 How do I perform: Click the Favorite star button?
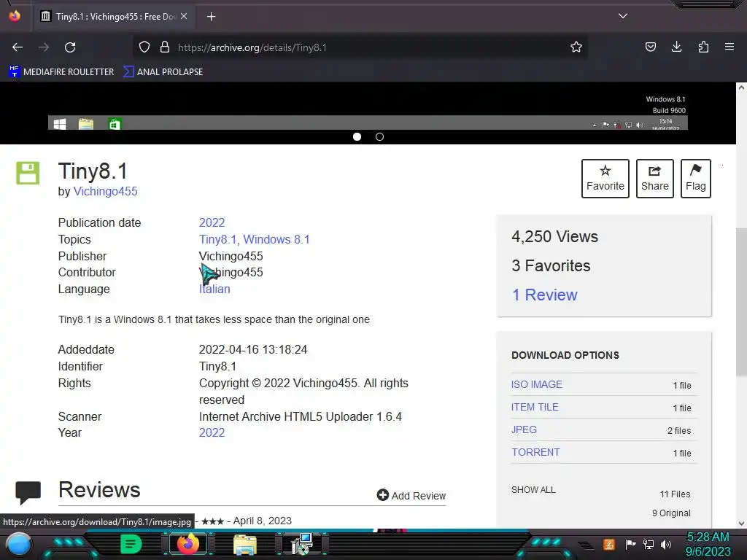click(605, 179)
